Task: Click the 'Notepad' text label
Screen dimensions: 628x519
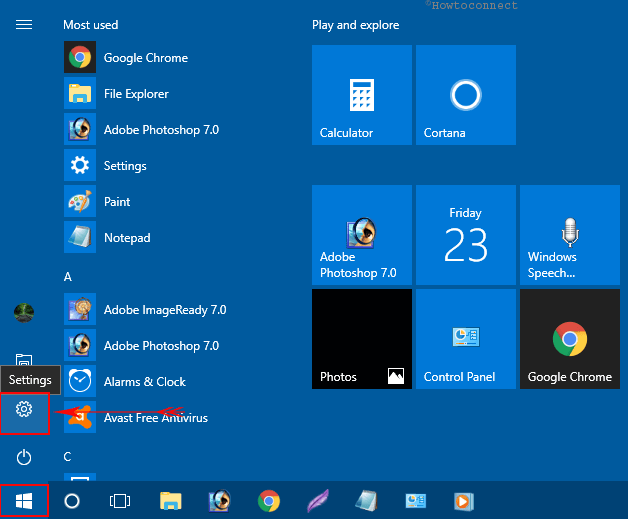Action: pos(127,238)
